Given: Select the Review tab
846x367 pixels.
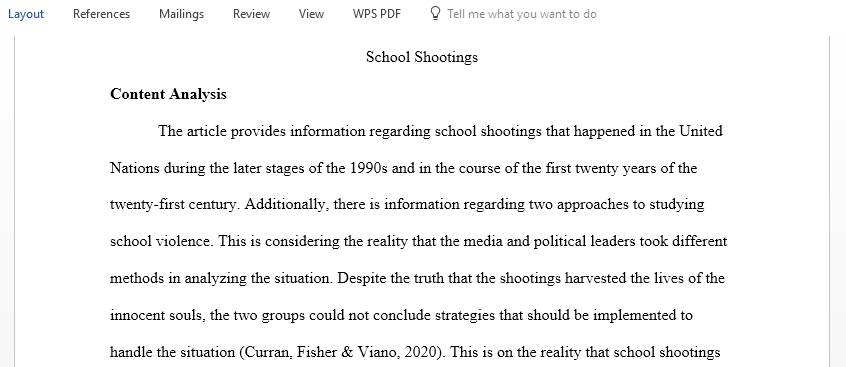Looking at the screenshot, I should pyautogui.click(x=251, y=14).
